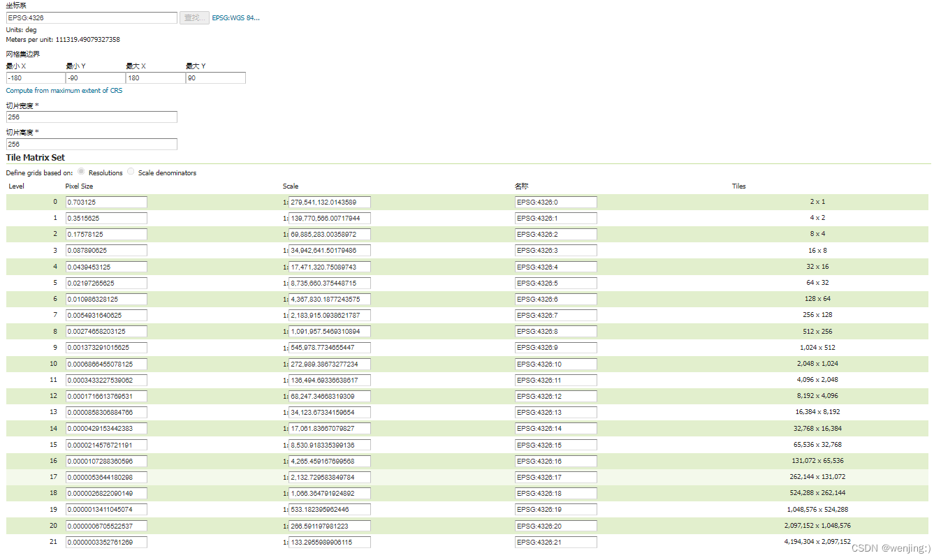941x560 pixels.
Task: Click the Tiles column header
Action: pos(739,186)
